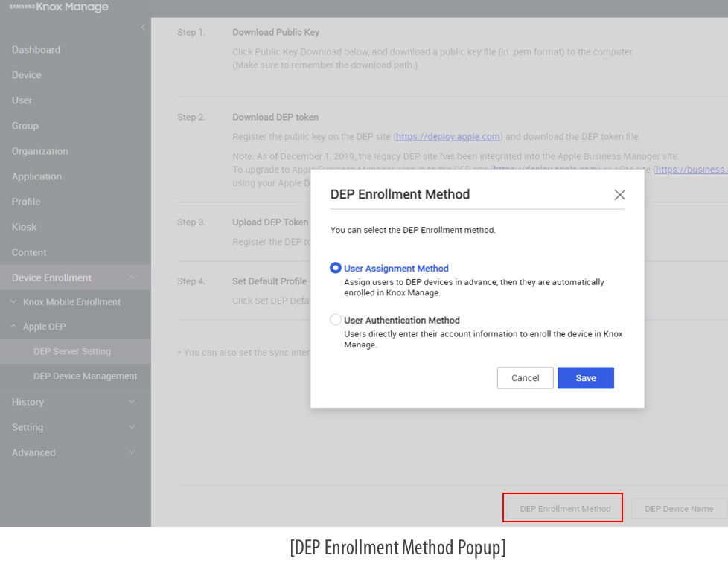Click Cancel in the popup
Screen dimensions: 728x567
pyautogui.click(x=525, y=378)
